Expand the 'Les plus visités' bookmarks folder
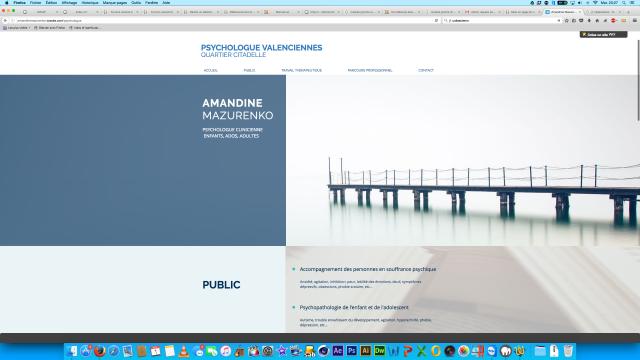 click(x=17, y=28)
